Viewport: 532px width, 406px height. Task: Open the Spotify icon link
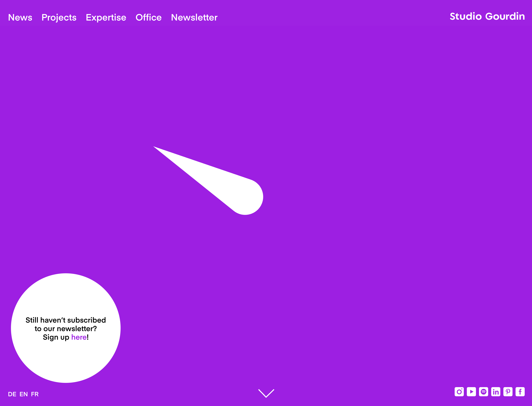point(483,392)
